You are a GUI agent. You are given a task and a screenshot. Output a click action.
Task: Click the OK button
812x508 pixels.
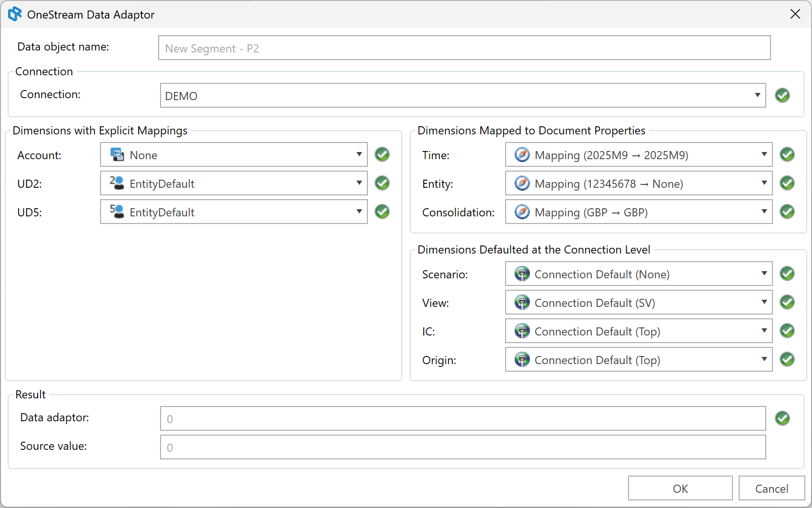click(x=680, y=488)
